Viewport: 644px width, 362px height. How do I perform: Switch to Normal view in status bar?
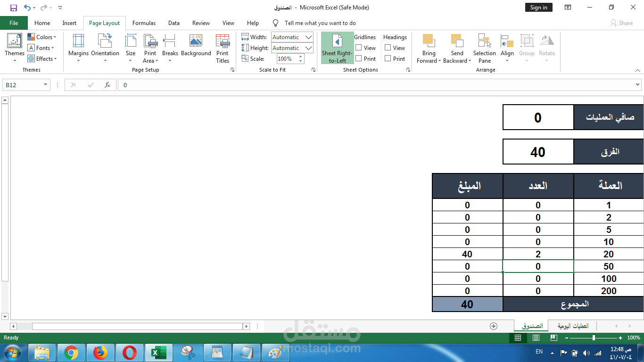pos(518,338)
